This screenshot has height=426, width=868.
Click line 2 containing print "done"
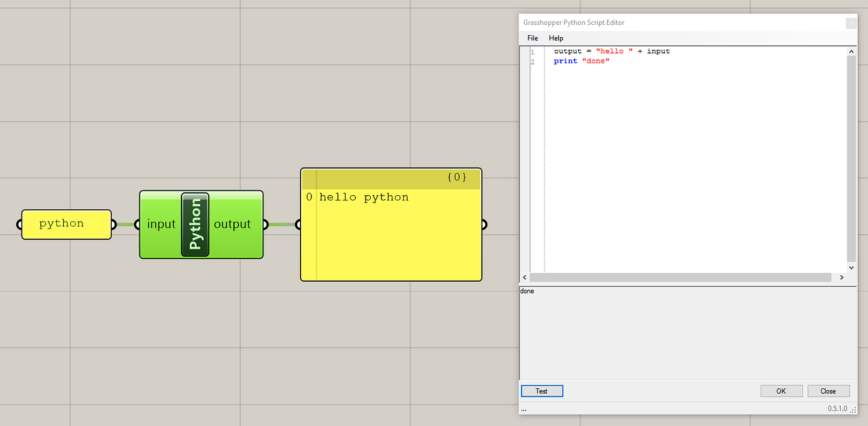(x=582, y=61)
